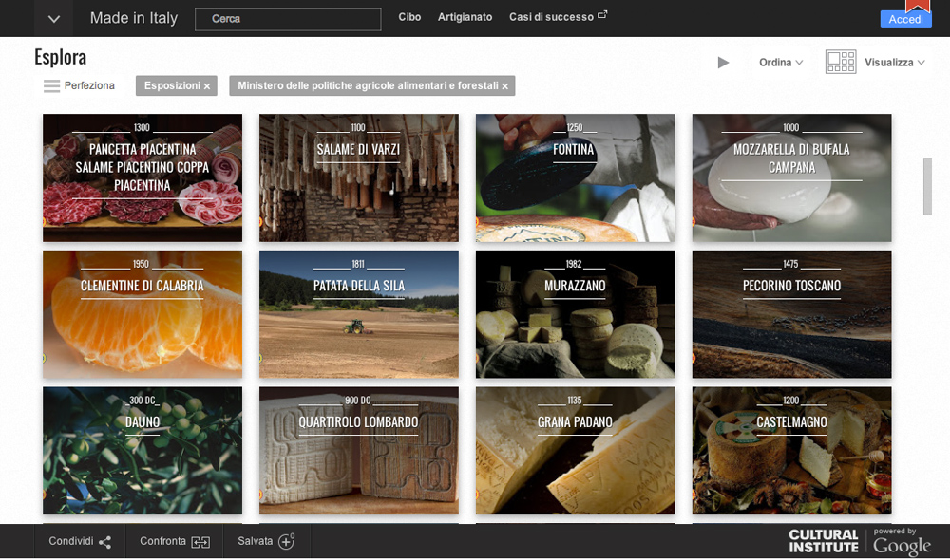This screenshot has width=950, height=560.
Task: Remove the Esposizioni filter tag
Action: [207, 86]
